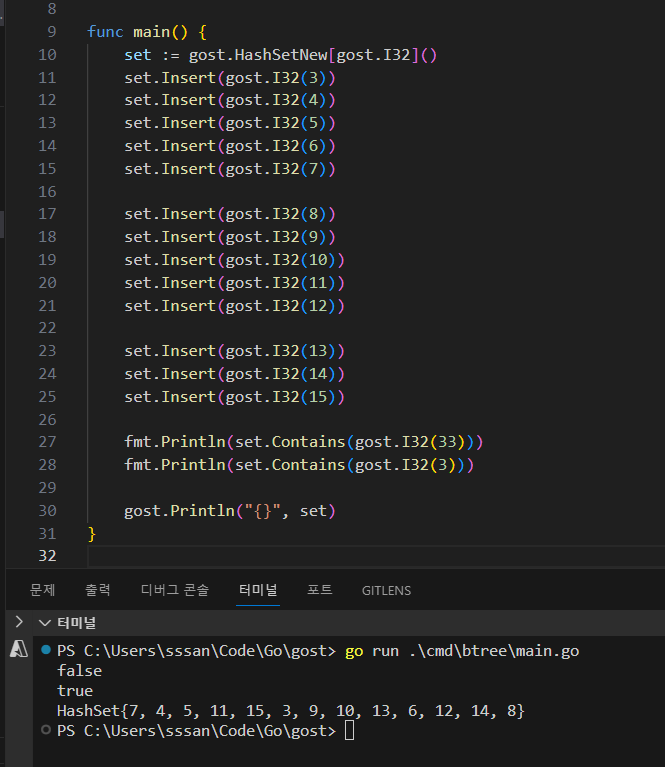Expand the right-arrow chevron left of 터미널 header

tap(18, 622)
